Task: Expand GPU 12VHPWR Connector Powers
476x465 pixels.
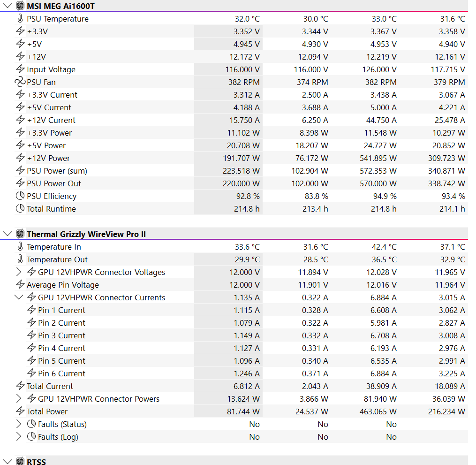Action: click(x=19, y=399)
